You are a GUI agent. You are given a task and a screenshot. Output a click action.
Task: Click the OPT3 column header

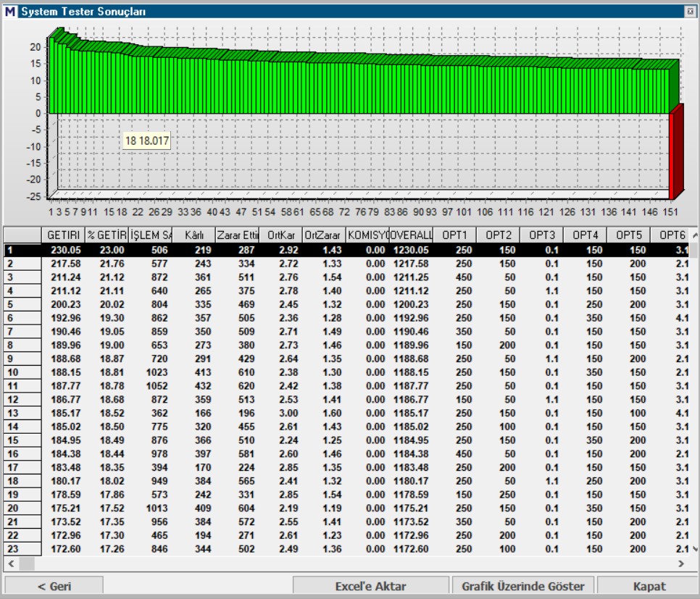541,235
